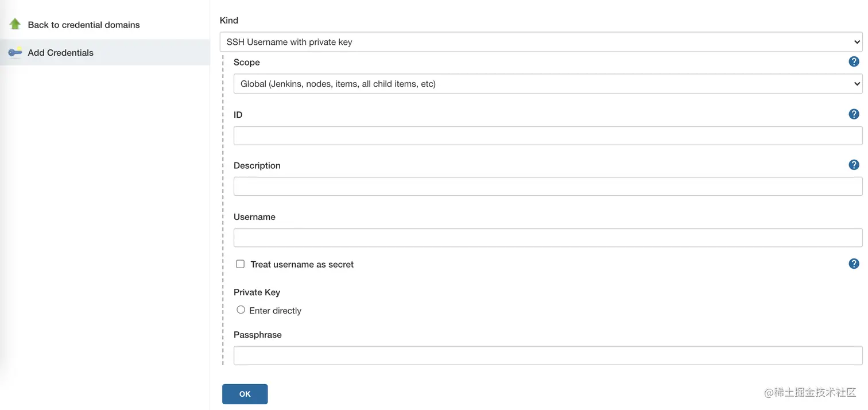Open the Scope dropdown menu
This screenshot has width=868, height=410.
point(548,84)
